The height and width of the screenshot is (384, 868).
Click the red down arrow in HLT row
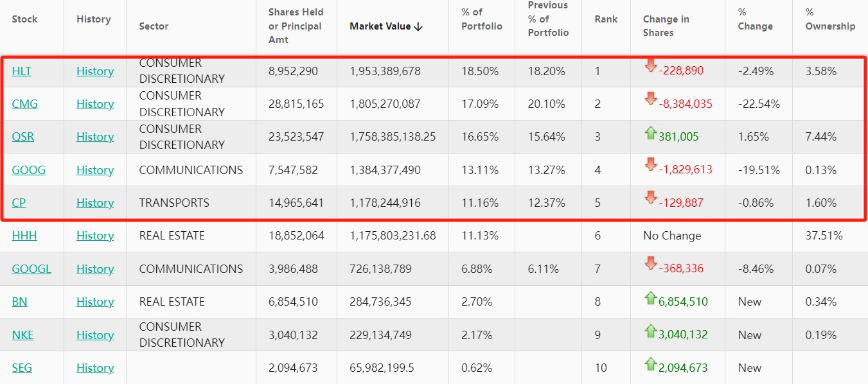point(650,65)
